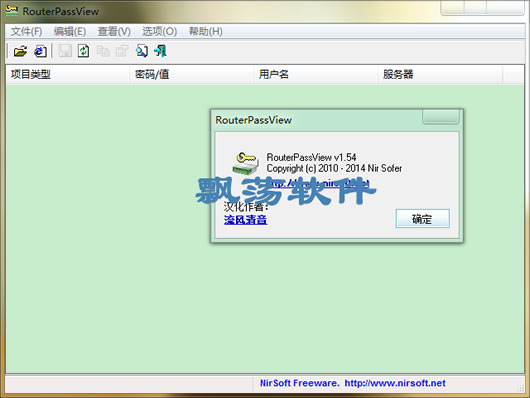Click the find magnifier toolbar icon

[142, 51]
